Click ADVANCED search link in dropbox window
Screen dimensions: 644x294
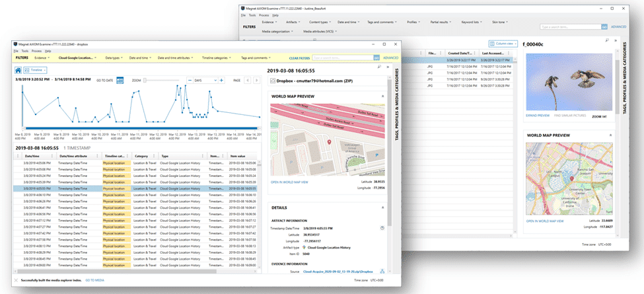[x=391, y=58]
